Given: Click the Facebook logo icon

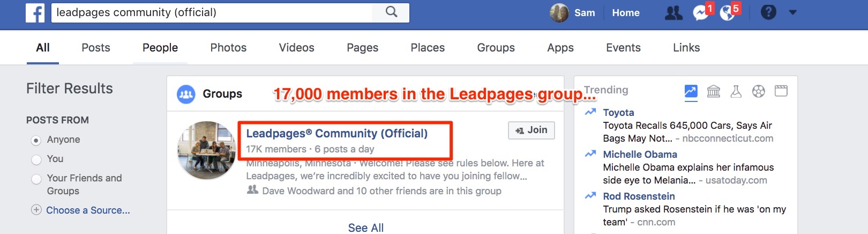Looking at the screenshot, I should (x=35, y=13).
